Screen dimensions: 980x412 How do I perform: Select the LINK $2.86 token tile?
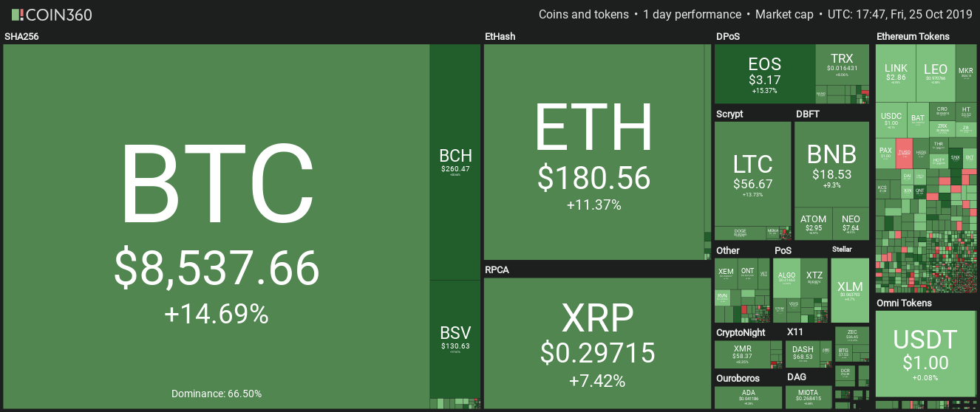pyautogui.click(x=896, y=72)
